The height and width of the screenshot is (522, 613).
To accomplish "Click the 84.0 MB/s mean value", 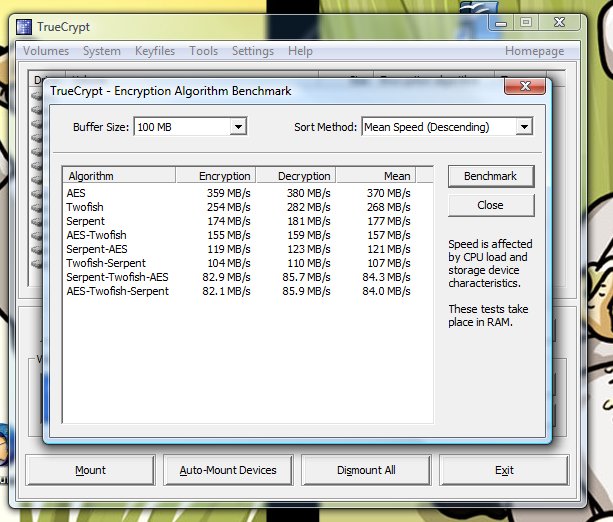I will click(x=386, y=291).
